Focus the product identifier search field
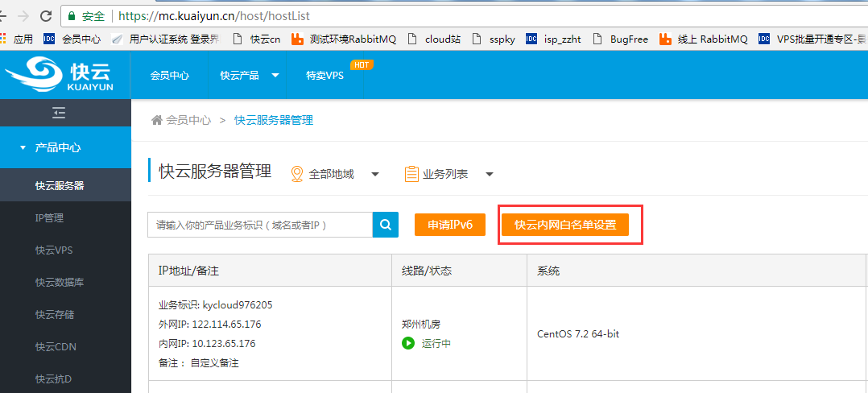The width and height of the screenshot is (868, 393). click(259, 225)
